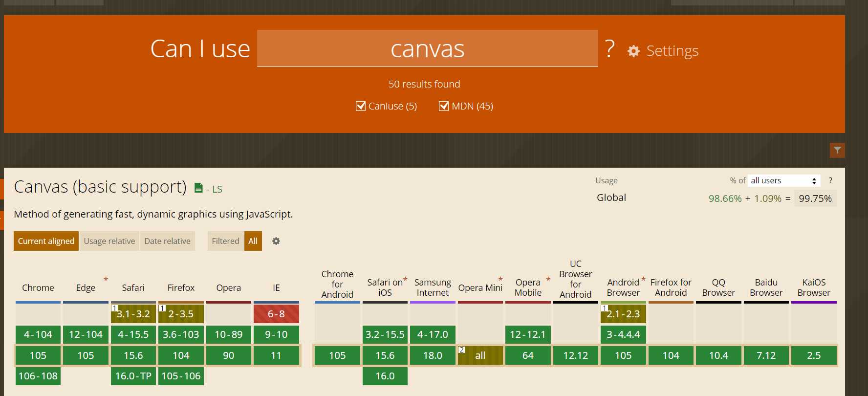868x396 pixels.
Task: Open the filter funnel icon
Action: 837,150
